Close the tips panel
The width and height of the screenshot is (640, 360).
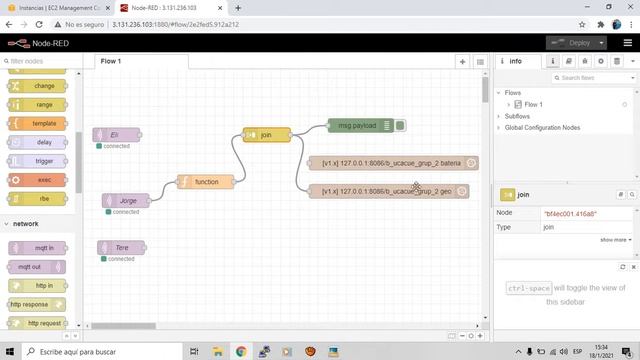633,267
